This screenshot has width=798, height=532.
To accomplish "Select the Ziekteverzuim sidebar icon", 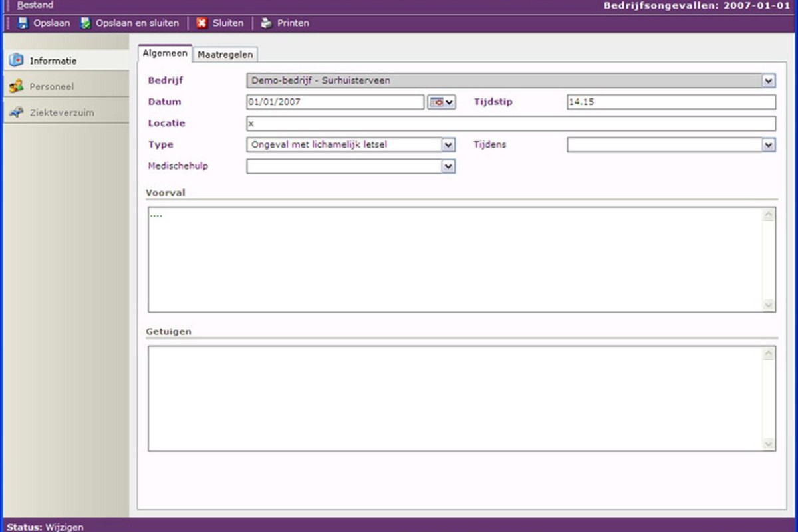I will [x=17, y=112].
